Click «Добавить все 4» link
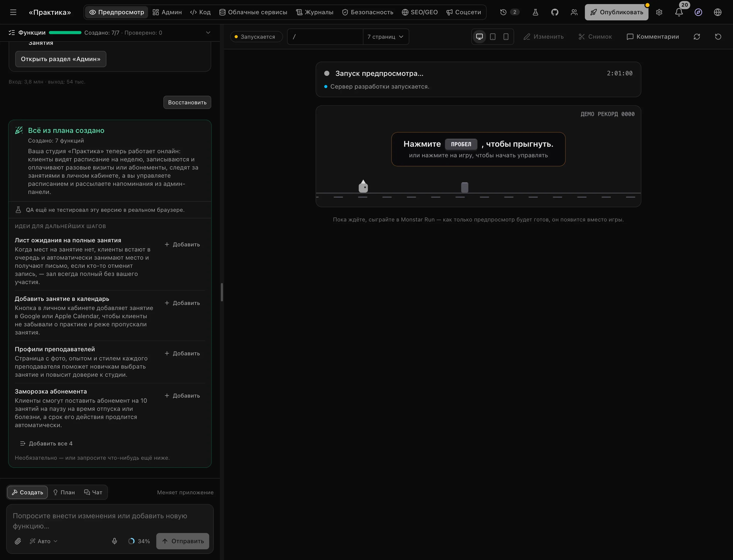The height and width of the screenshot is (560, 733). [x=46, y=443]
